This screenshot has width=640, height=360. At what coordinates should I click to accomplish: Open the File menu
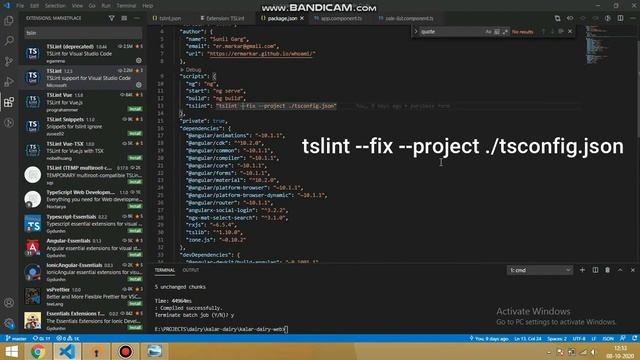pos(20,6)
